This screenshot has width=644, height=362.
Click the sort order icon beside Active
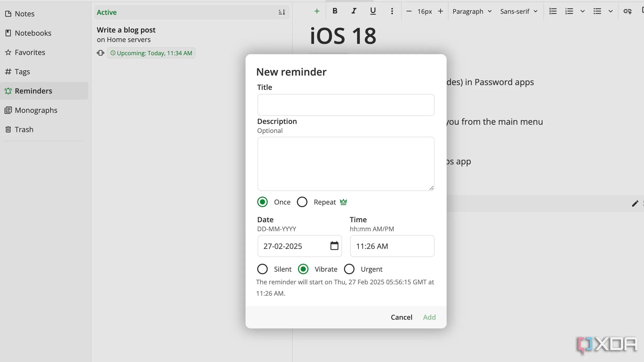pyautogui.click(x=282, y=12)
